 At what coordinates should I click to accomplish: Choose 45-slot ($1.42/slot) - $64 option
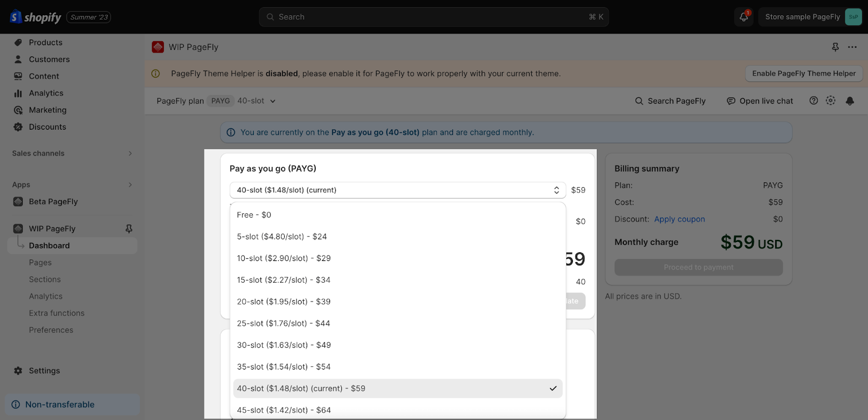(398, 410)
